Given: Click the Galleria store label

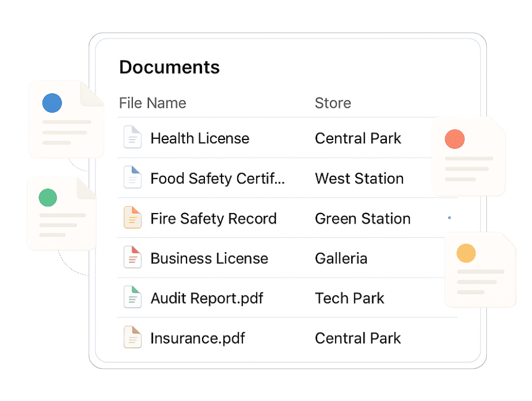Looking at the screenshot, I should point(341,258).
